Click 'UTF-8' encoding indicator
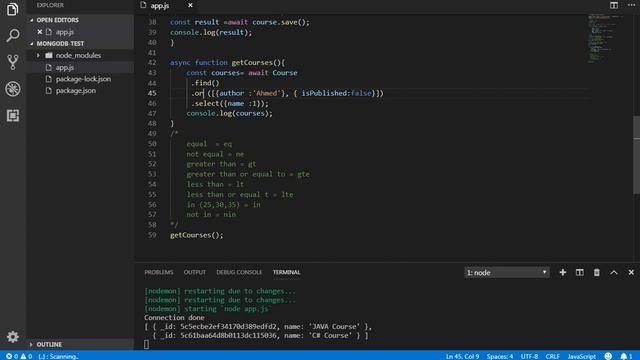Viewport: 640px width, 360px height. [x=529, y=356]
